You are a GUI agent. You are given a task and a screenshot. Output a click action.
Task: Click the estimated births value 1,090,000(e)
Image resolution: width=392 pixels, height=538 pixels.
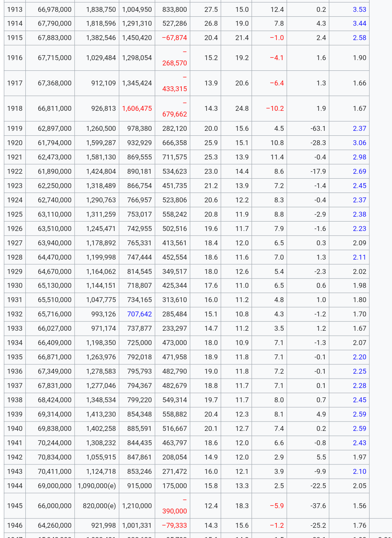click(97, 486)
